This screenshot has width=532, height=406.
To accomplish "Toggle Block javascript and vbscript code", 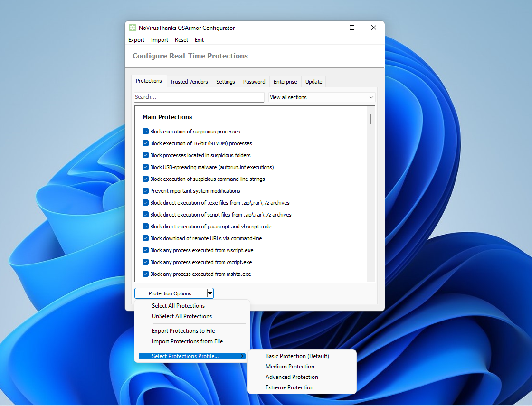I will tap(145, 226).
